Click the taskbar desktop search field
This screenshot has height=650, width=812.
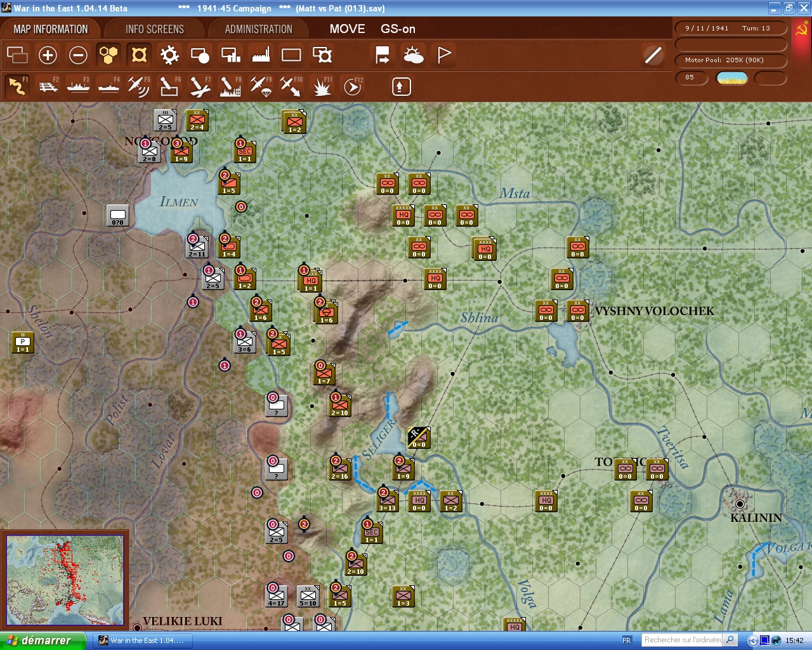683,640
